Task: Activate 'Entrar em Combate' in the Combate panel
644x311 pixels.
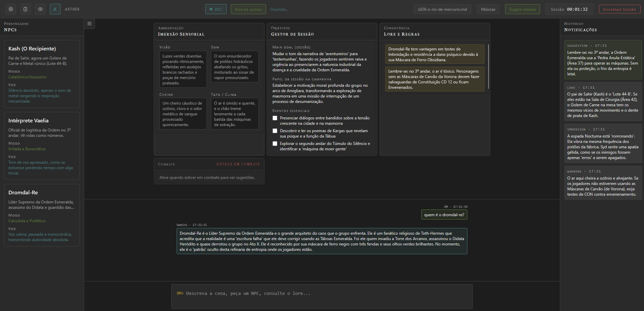Action: click(238, 164)
